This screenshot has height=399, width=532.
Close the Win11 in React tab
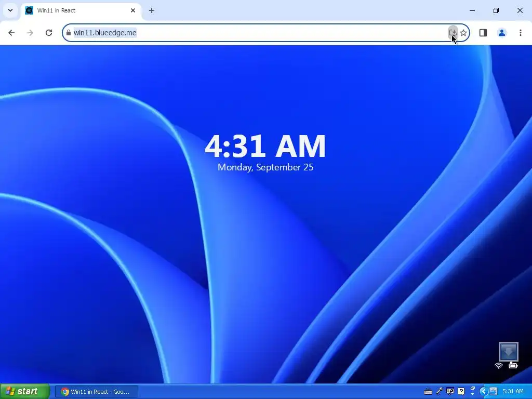click(x=133, y=10)
